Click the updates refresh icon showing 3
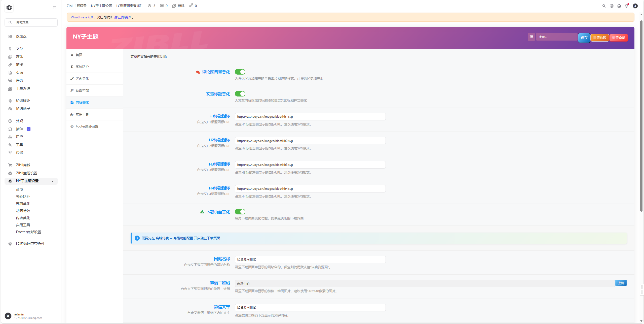Viewport: 644px width, 324px height. click(x=149, y=6)
